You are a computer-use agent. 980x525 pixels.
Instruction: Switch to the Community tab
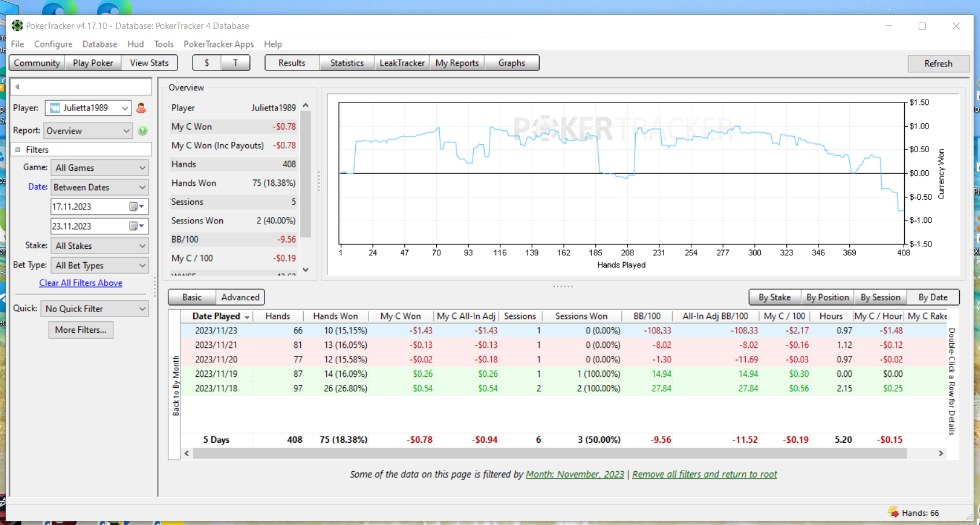(37, 63)
